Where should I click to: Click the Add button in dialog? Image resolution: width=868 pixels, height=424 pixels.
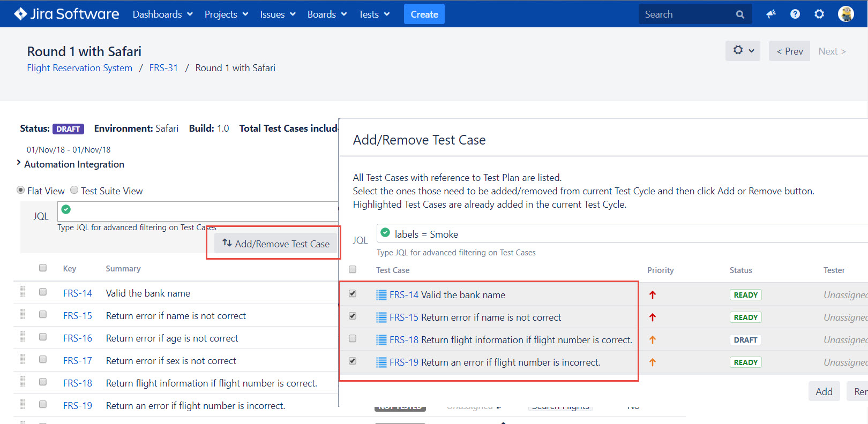(x=824, y=391)
